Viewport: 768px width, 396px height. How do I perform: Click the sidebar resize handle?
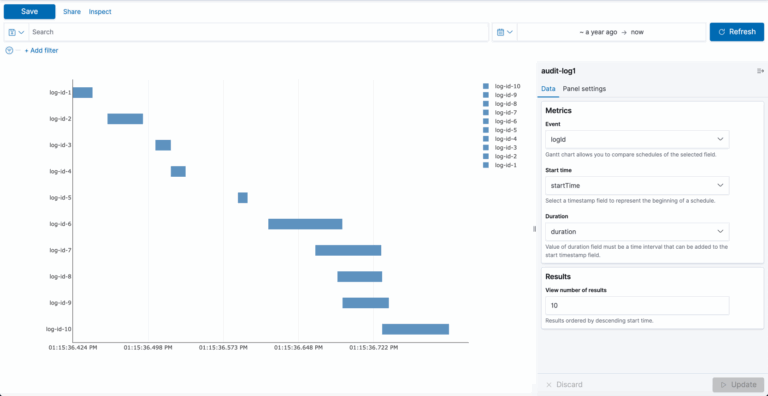(x=534, y=229)
